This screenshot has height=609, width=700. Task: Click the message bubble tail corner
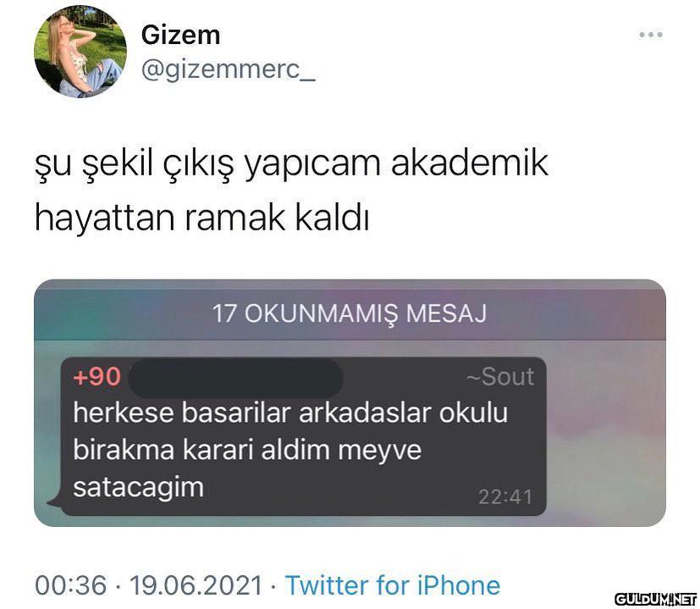(x=54, y=502)
